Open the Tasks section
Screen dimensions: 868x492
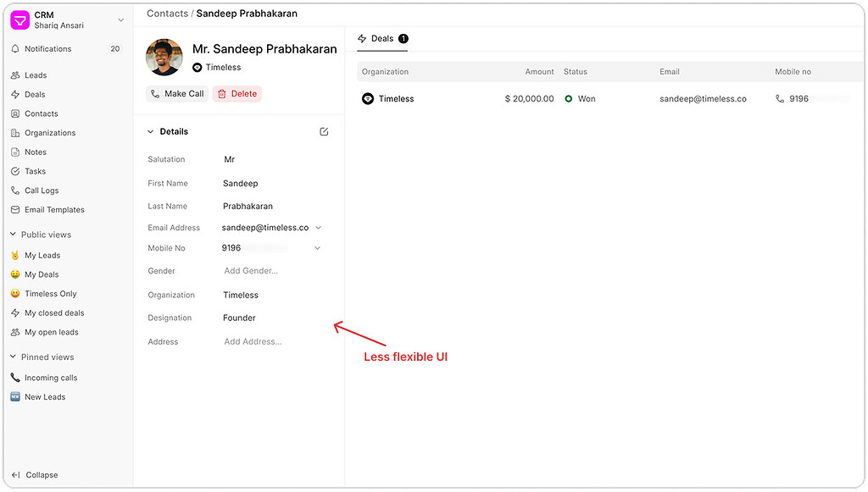[x=34, y=171]
